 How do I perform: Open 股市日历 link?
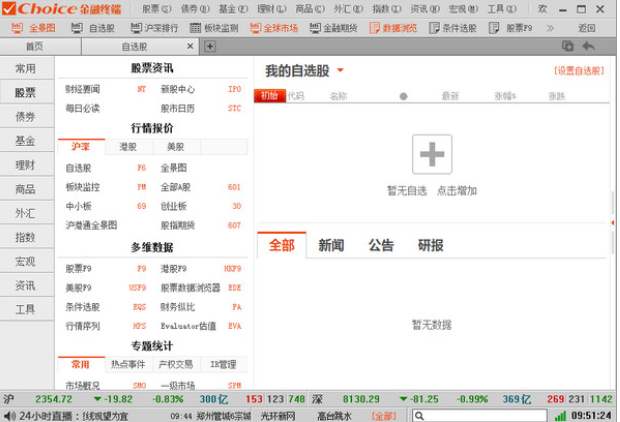point(178,108)
